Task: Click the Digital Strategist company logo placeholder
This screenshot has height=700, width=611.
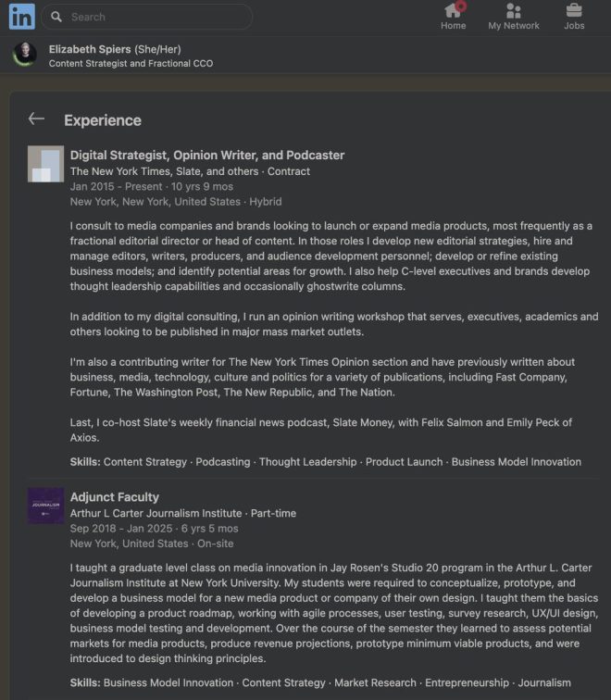Action: pyautogui.click(x=45, y=164)
